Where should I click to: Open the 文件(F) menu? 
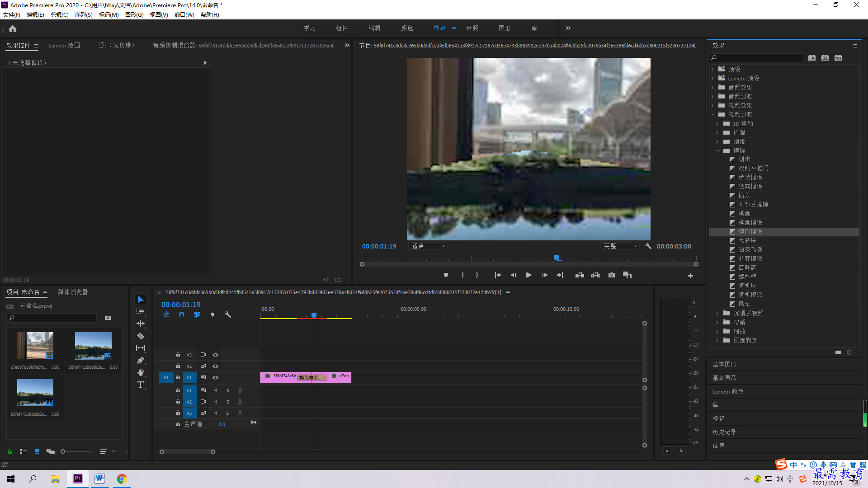12,14
